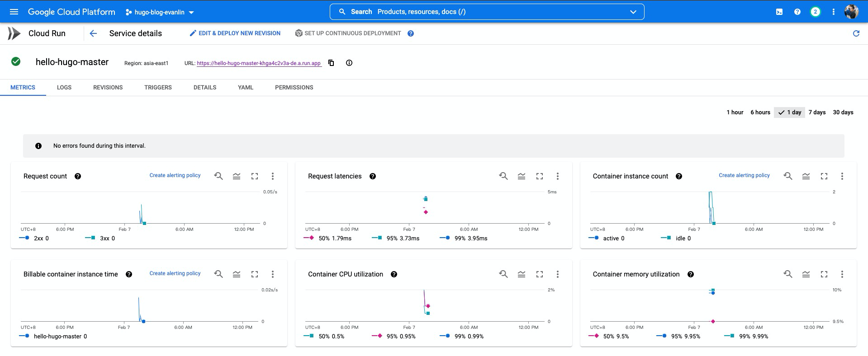Switch to the LOGS tab
The width and height of the screenshot is (868, 356).
tap(64, 88)
